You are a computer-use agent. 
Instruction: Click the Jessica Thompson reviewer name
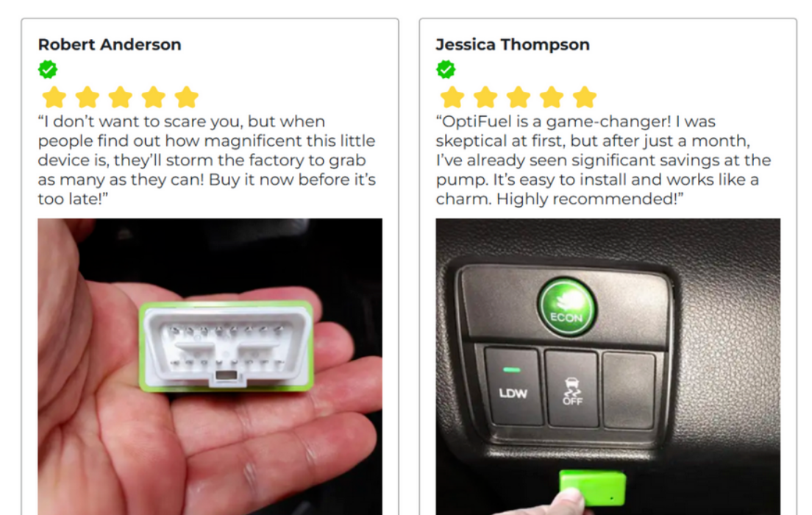513,45
